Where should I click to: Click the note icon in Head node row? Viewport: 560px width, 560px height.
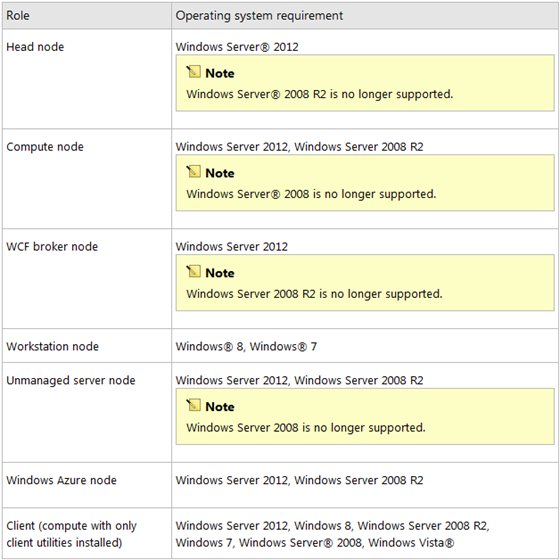click(x=193, y=72)
